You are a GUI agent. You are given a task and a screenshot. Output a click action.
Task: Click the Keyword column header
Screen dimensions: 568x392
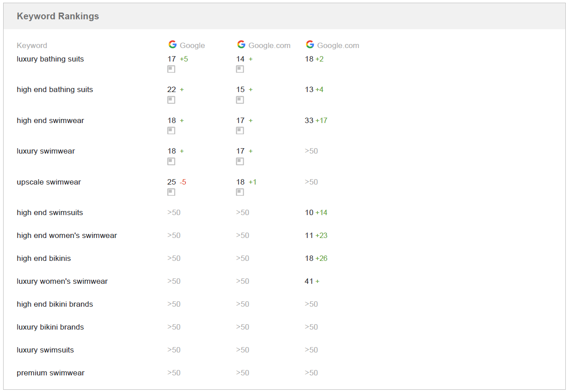click(32, 45)
